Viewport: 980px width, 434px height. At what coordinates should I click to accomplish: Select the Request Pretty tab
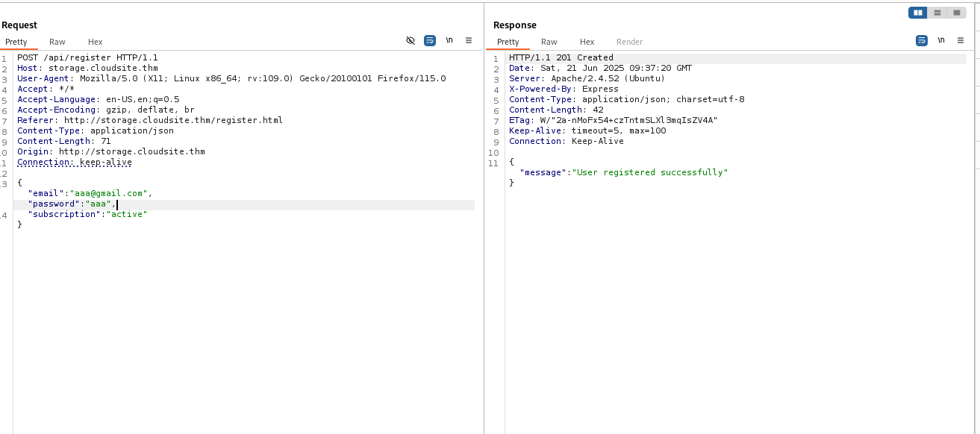coord(16,43)
